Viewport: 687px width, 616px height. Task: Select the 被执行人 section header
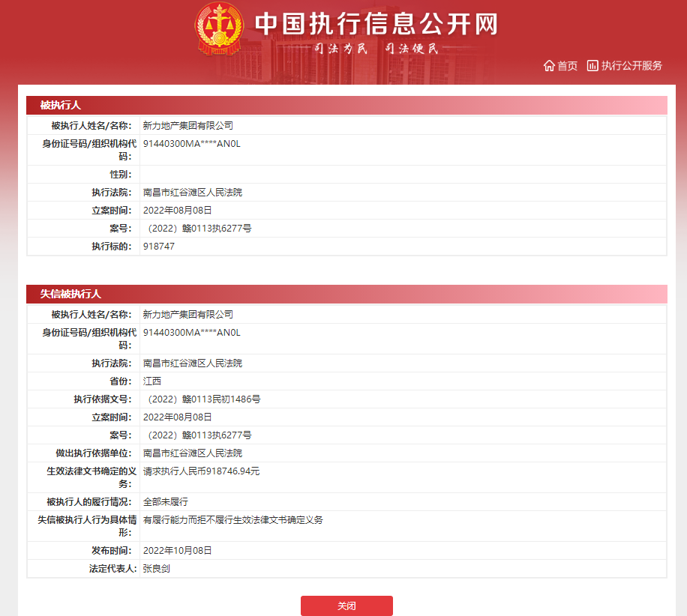[346, 105]
